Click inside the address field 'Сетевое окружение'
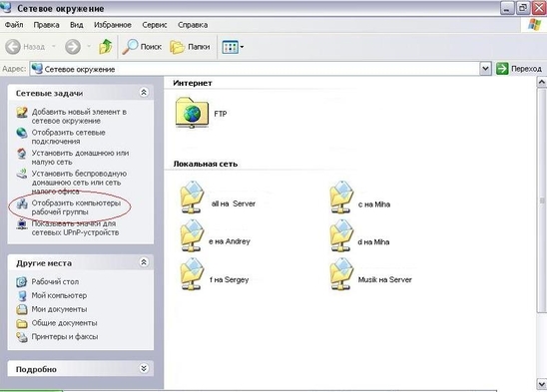 (255, 69)
